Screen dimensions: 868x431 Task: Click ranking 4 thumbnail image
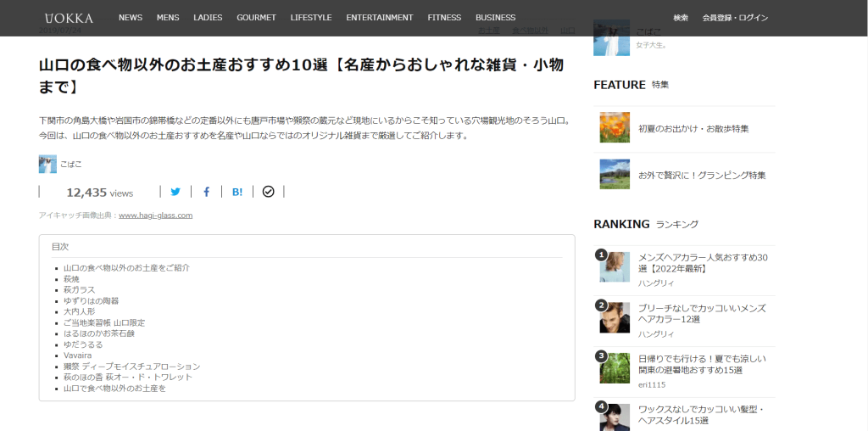615,417
